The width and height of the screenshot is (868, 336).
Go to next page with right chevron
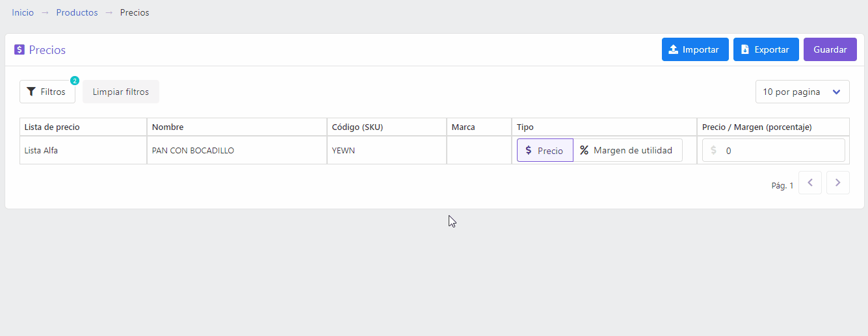coord(838,183)
